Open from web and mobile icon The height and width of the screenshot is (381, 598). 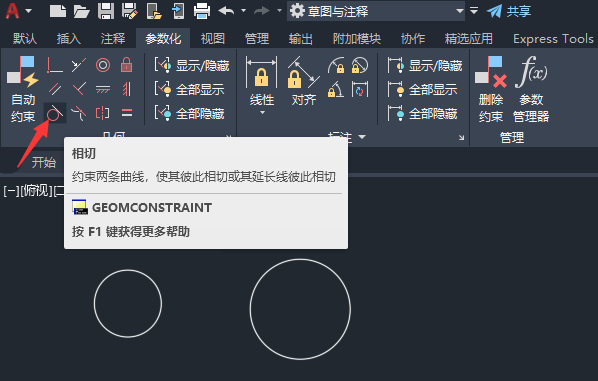154,11
